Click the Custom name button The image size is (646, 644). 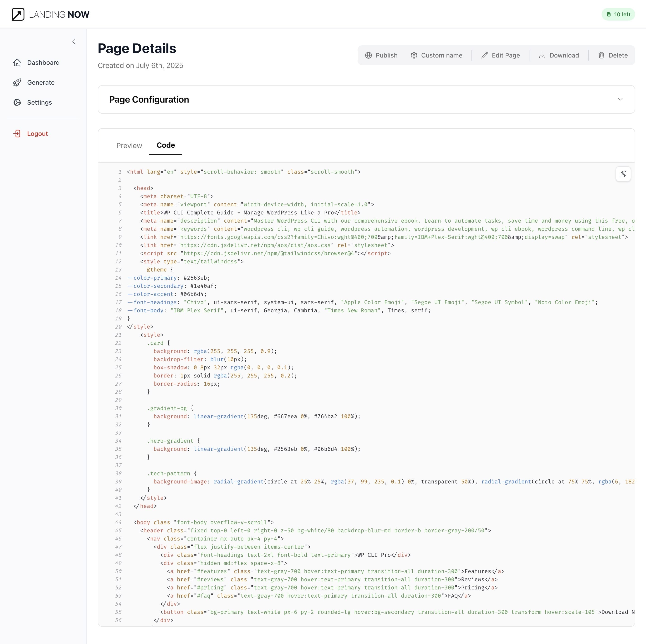pyautogui.click(x=436, y=55)
